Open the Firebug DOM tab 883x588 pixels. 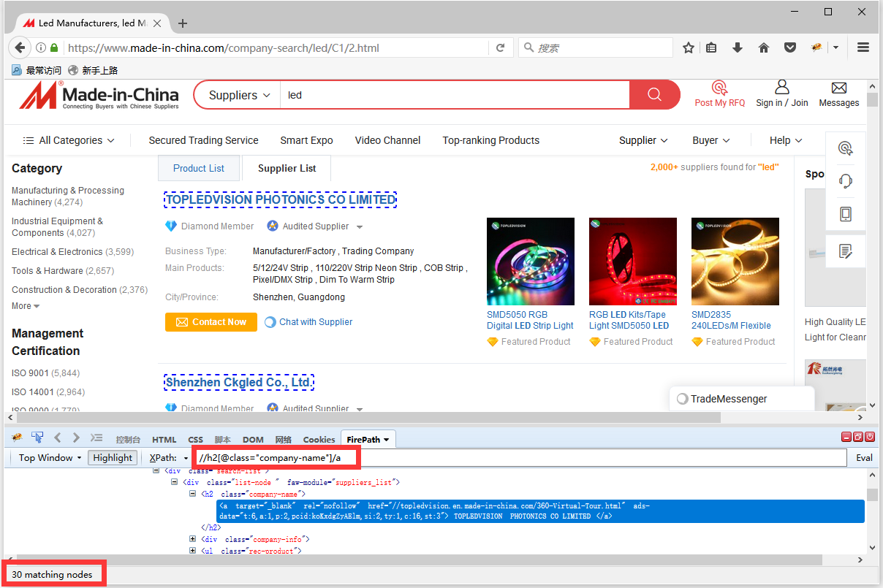click(x=253, y=440)
